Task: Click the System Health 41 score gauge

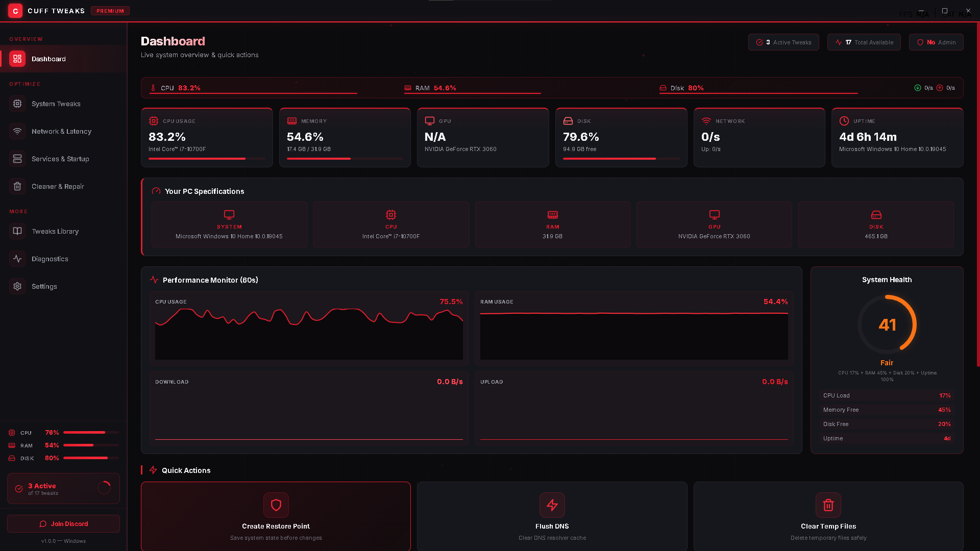Action: coord(887,324)
